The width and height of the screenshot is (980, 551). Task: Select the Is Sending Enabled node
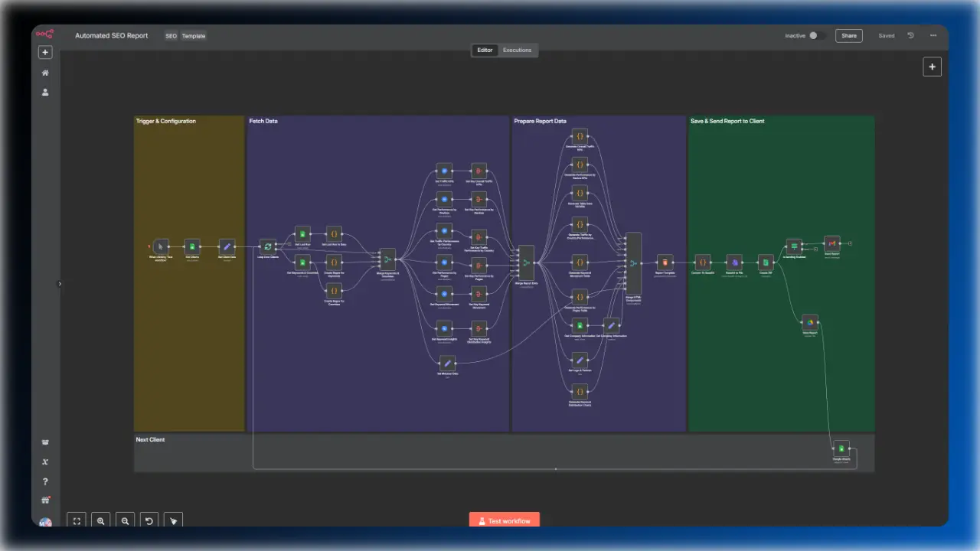pos(794,246)
